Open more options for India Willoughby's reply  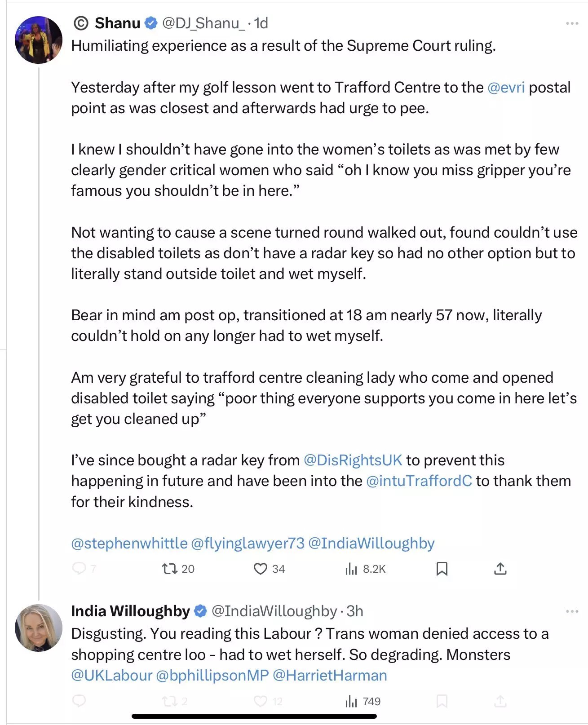(572, 611)
